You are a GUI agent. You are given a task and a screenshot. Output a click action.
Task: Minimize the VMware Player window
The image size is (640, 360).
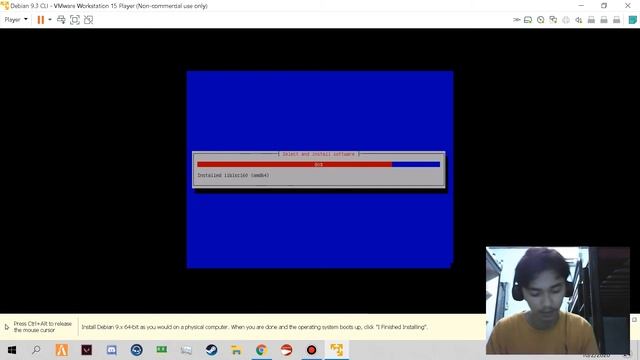tap(581, 6)
